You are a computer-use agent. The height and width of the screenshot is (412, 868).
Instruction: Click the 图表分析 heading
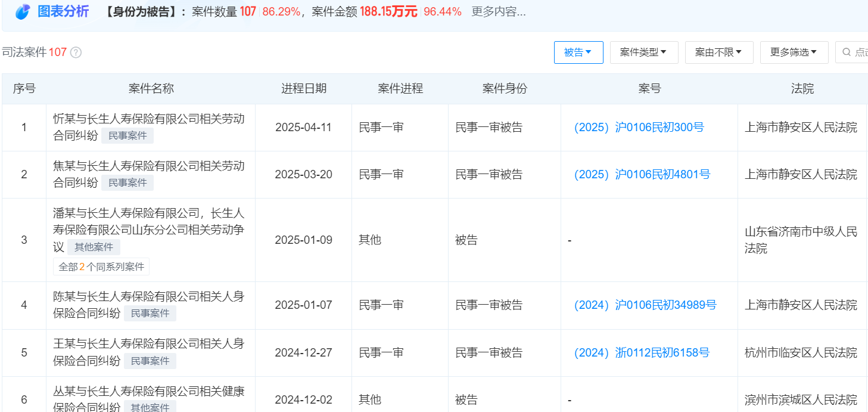[x=63, y=11]
